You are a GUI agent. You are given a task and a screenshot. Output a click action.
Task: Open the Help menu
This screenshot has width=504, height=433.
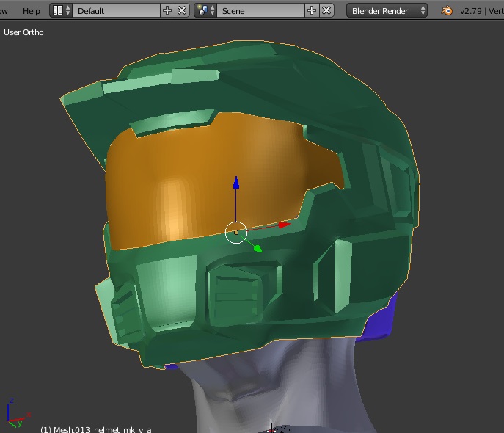coord(31,11)
